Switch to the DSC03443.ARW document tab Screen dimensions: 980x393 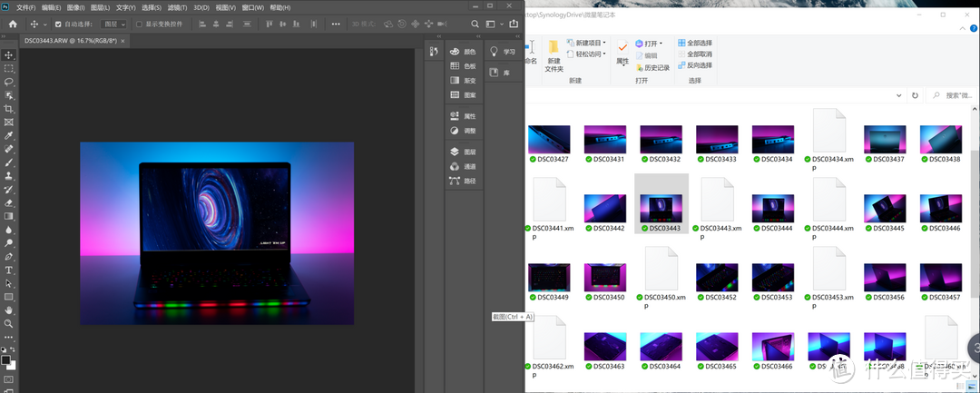point(70,40)
